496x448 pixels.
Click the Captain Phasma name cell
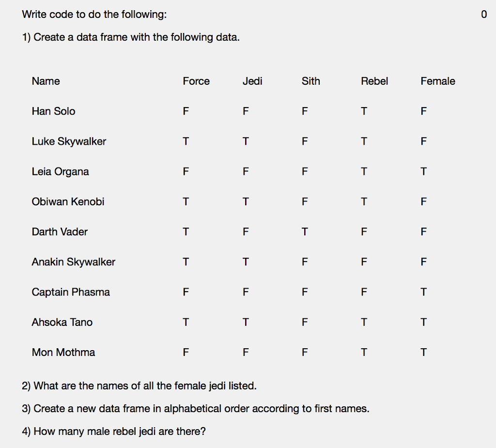coord(71,292)
